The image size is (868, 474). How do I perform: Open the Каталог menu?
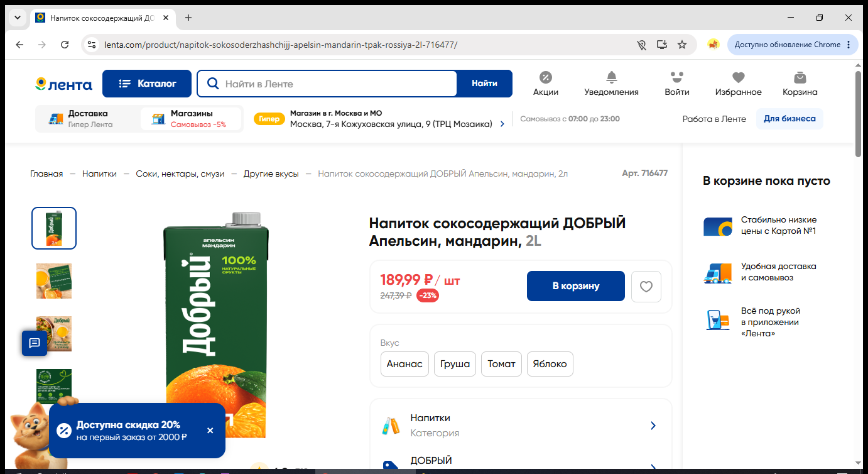147,84
